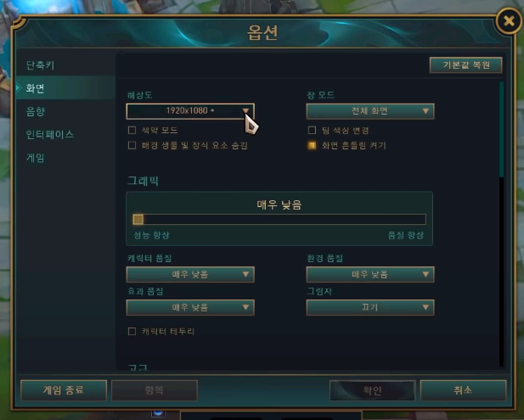Tick 배경 생물 및 장식 요소 숨김
The height and width of the screenshot is (420, 524).
click(x=132, y=145)
